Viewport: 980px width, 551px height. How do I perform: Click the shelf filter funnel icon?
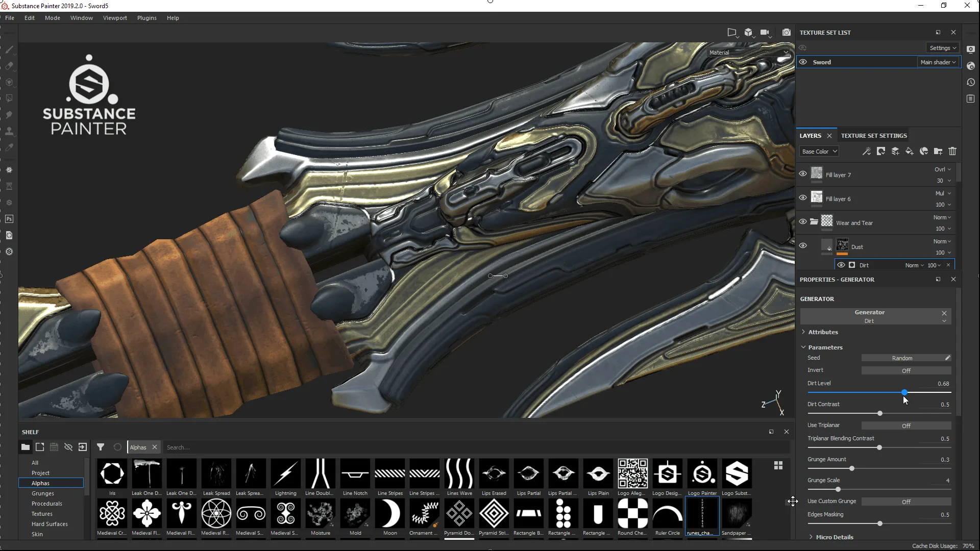pyautogui.click(x=101, y=447)
